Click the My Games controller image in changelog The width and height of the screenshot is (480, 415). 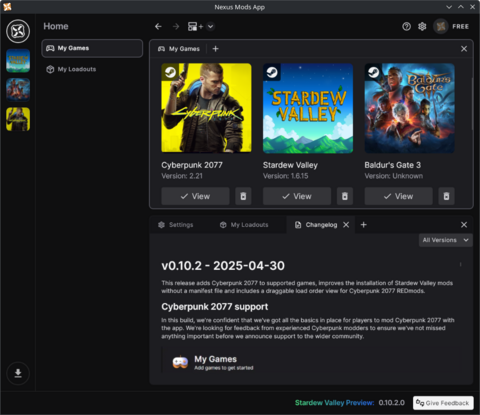point(180,362)
